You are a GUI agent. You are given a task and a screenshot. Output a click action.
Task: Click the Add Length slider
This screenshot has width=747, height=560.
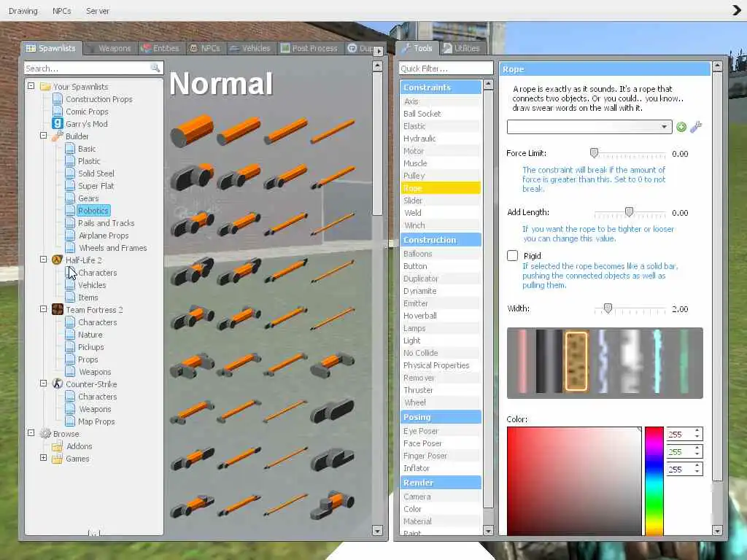(629, 213)
